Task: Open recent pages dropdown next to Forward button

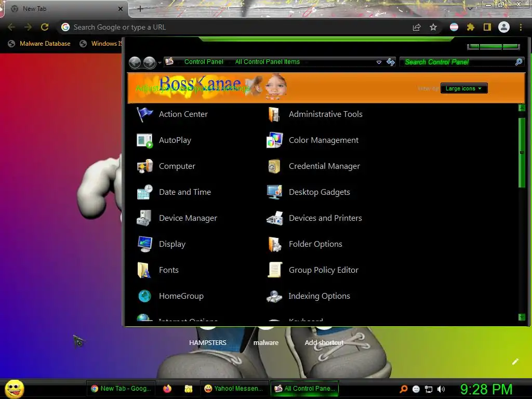Action: point(159,63)
